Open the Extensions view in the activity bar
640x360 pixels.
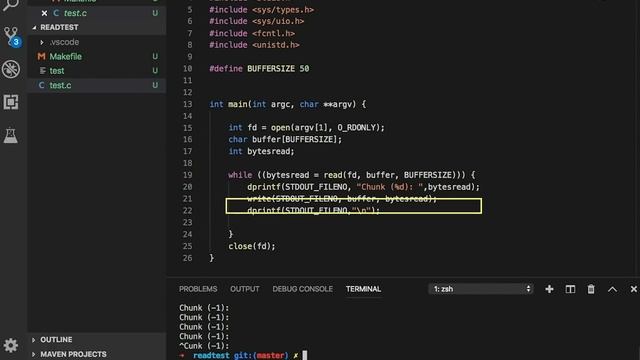point(11,102)
